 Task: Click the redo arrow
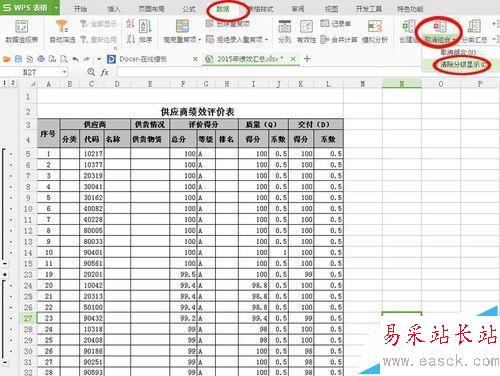coord(87,59)
